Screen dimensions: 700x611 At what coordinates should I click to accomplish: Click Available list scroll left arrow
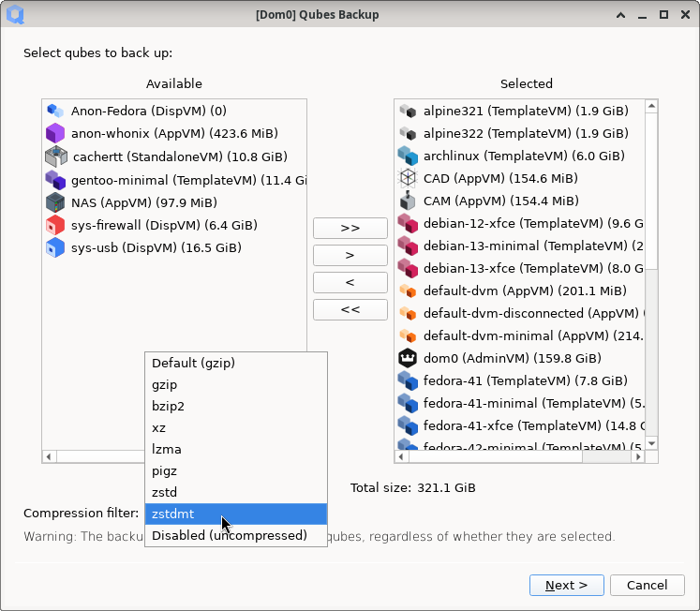pyautogui.click(x=49, y=456)
